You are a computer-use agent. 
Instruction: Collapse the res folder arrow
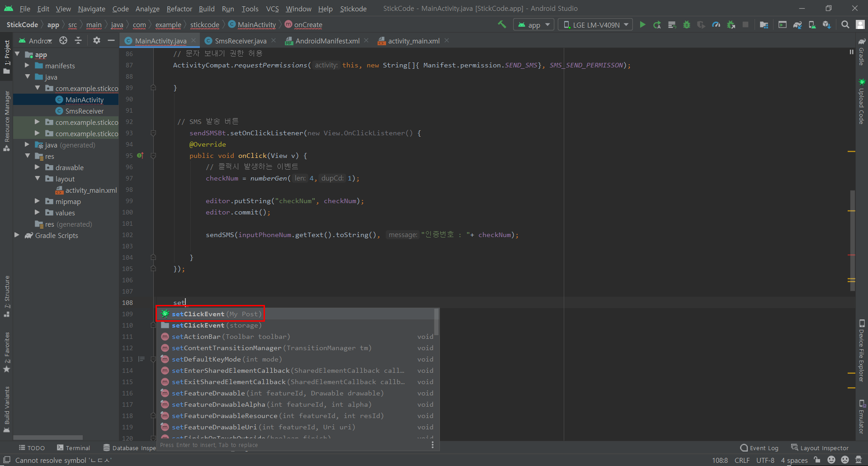(27, 156)
